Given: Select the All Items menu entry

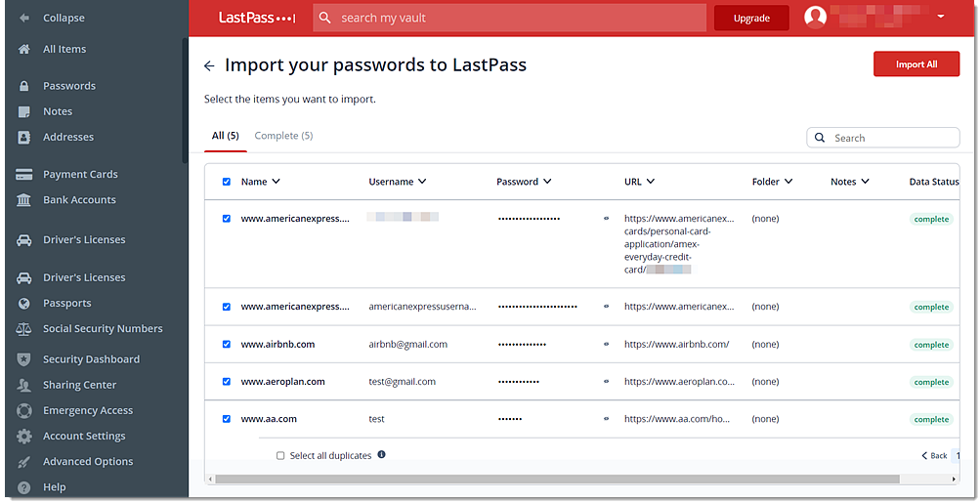Looking at the screenshot, I should [64, 49].
